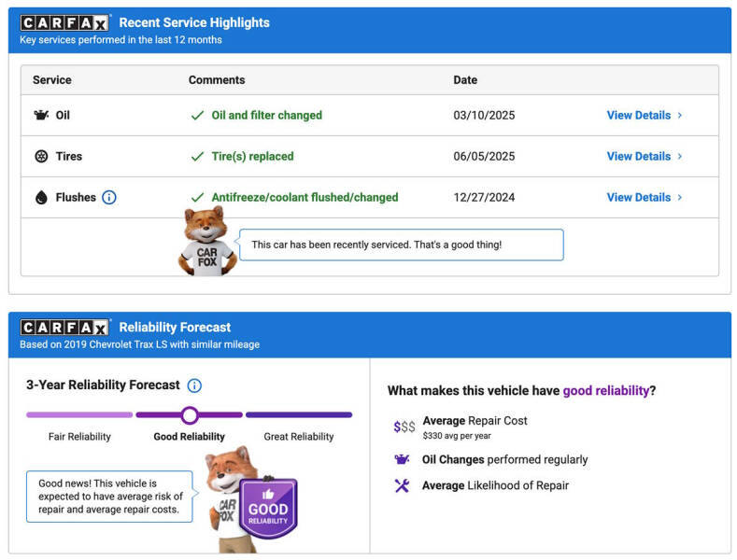The image size is (737, 560).
Task: Click the purple oil can Oil Changes icon
Action: coord(403,459)
